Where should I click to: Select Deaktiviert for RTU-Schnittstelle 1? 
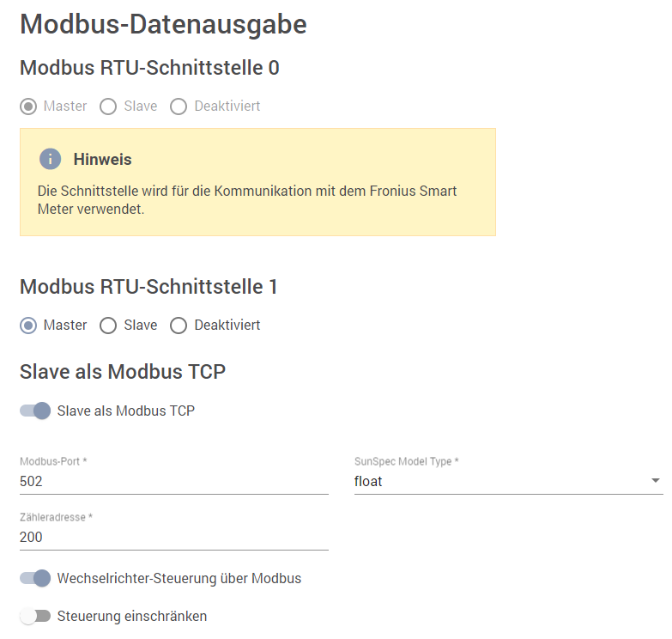coord(179,326)
